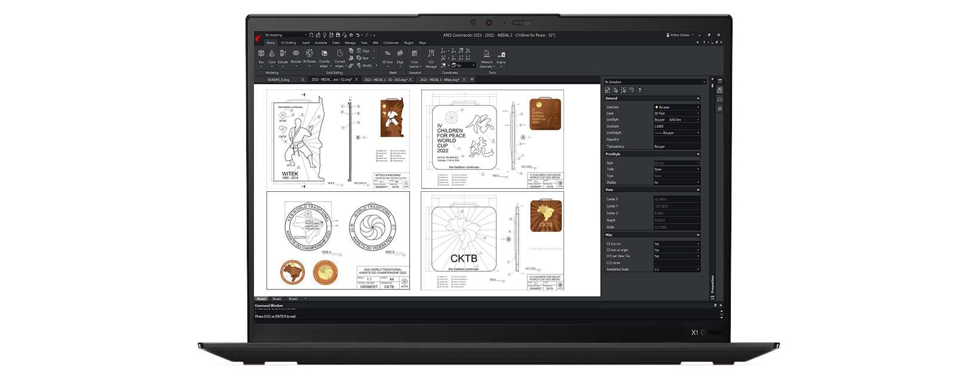The image size is (980, 380).
Task: Collapse the General properties section
Action: (698, 99)
